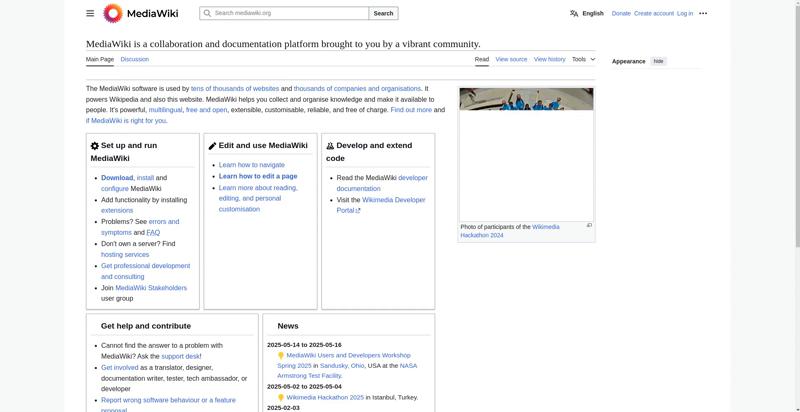
Task: Click the Create account link
Action: 654,14
